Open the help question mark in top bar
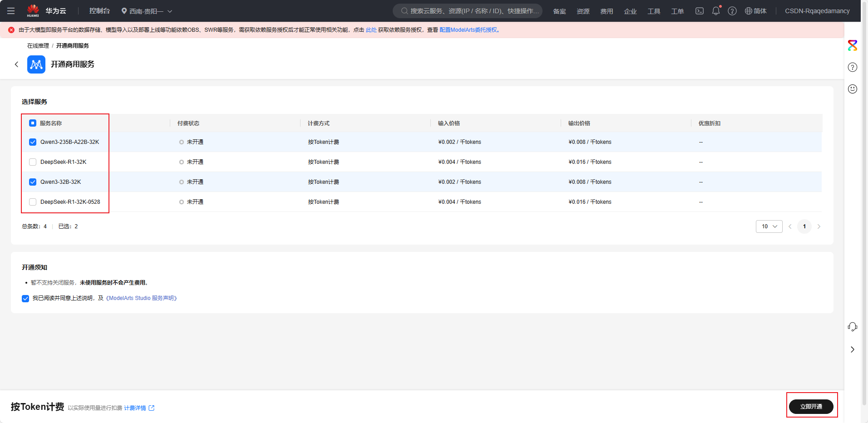868x423 pixels. 732,11
